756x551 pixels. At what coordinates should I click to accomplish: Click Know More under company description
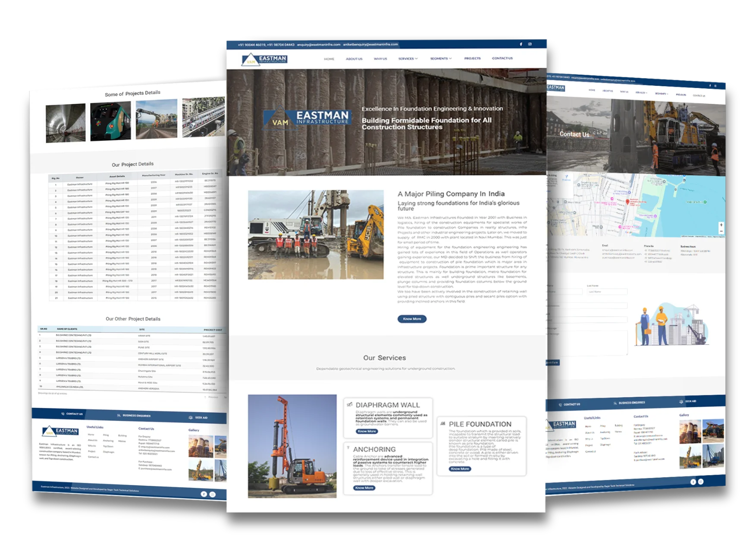(412, 319)
